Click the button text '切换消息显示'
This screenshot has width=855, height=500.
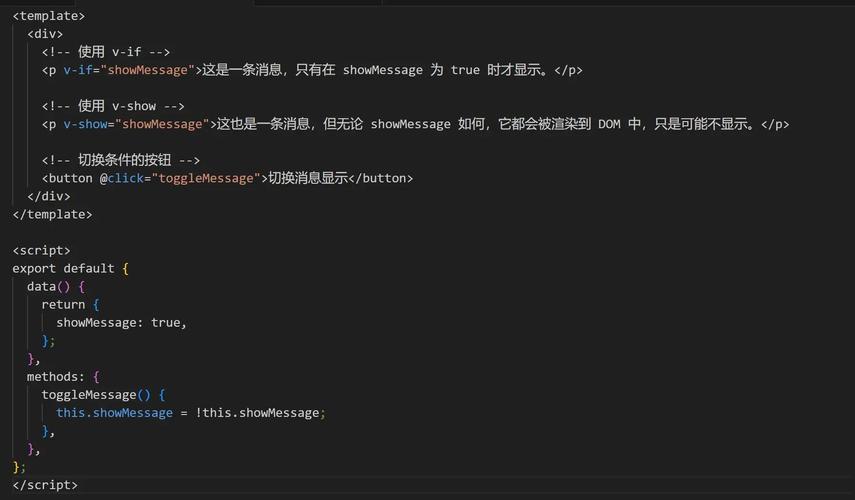pos(308,178)
